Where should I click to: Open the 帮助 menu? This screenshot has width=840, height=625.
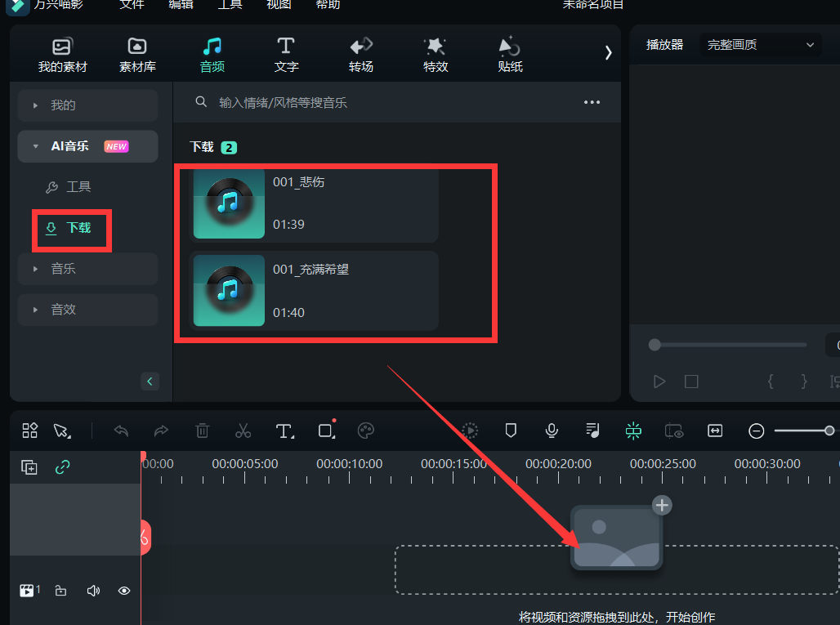click(x=328, y=4)
